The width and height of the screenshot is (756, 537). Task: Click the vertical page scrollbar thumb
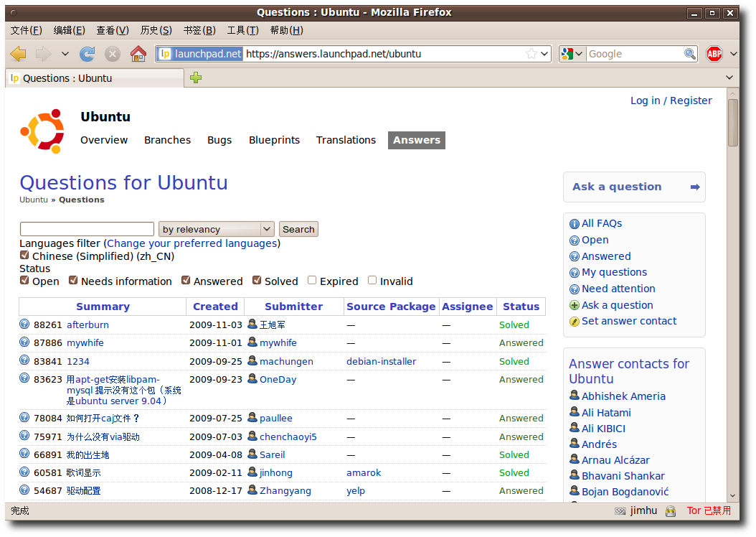pos(732,122)
